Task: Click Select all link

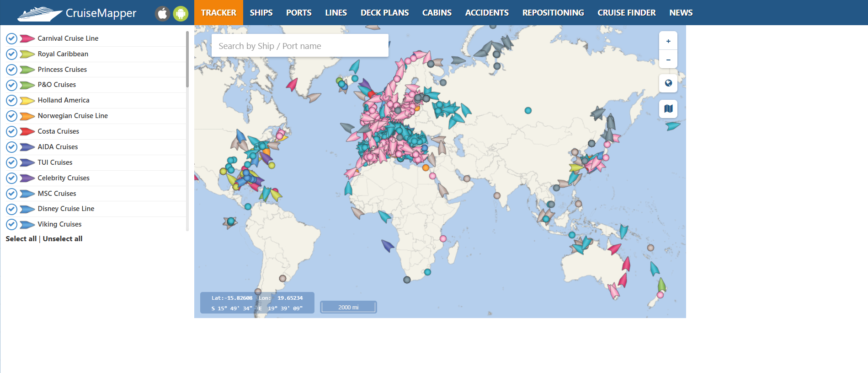Action: coord(21,239)
